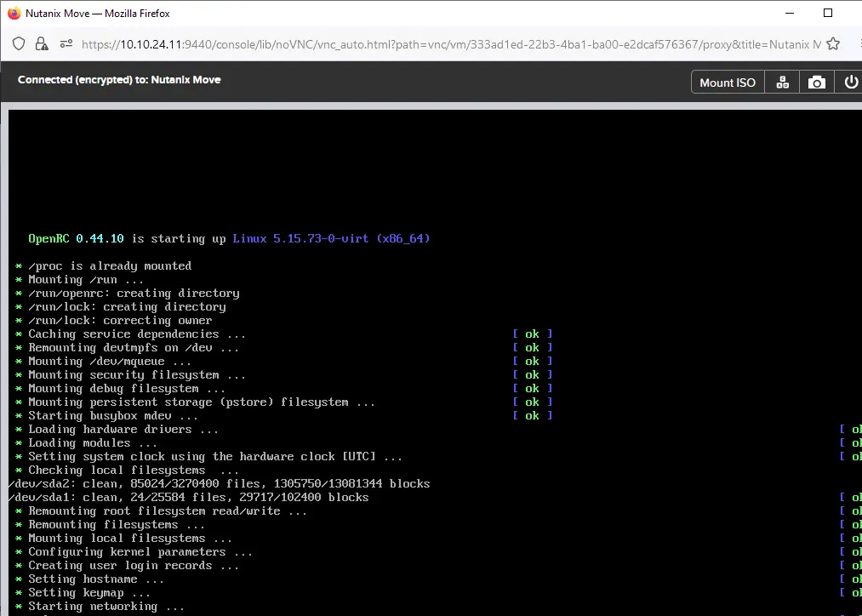The image size is (862, 616).
Task: Click the 'OpenRC 0.44.10' text in the console
Action: tap(76, 238)
